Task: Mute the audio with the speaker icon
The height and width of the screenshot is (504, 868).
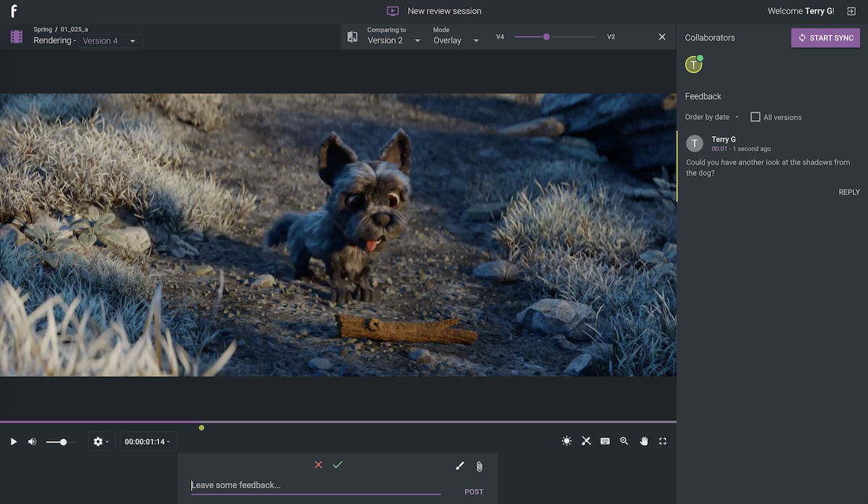Action: (x=33, y=441)
